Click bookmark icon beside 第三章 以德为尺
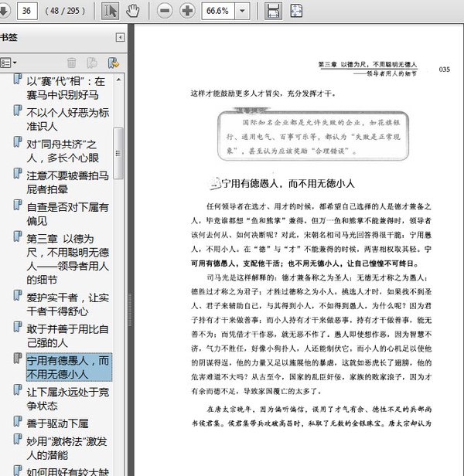464x476 pixels. pos(18,236)
